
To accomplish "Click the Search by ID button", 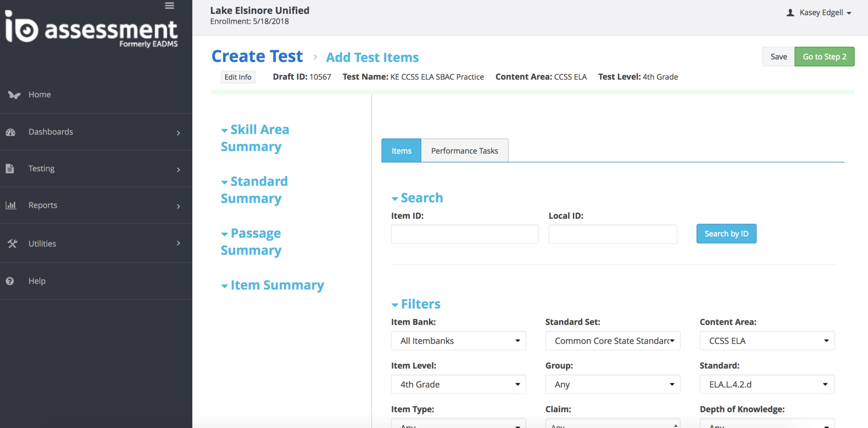I will tap(726, 234).
